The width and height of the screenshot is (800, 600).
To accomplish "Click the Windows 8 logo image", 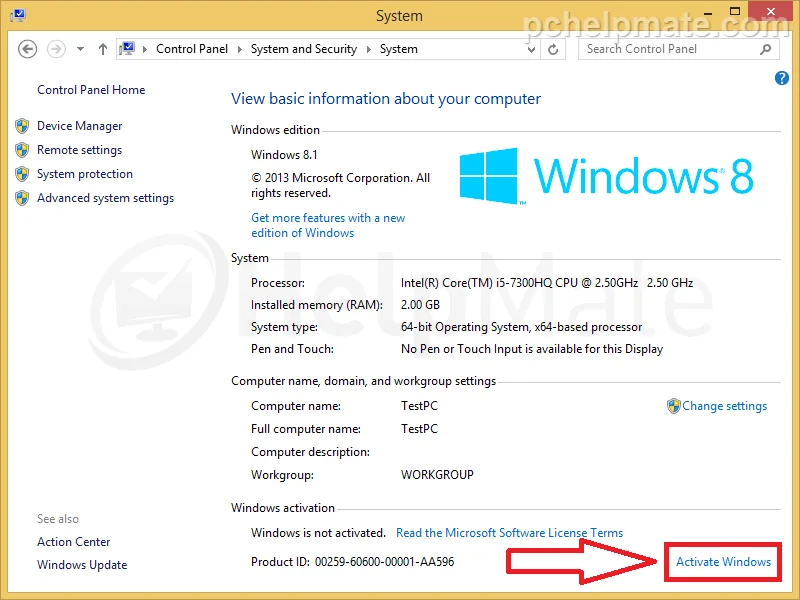I will [x=606, y=176].
